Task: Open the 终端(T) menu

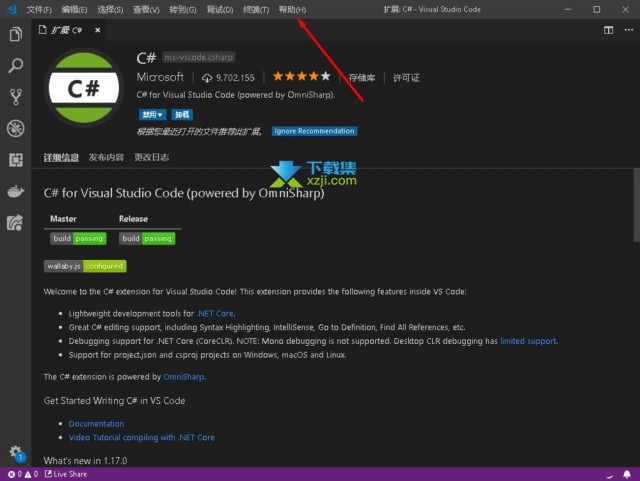Action: pyautogui.click(x=256, y=9)
